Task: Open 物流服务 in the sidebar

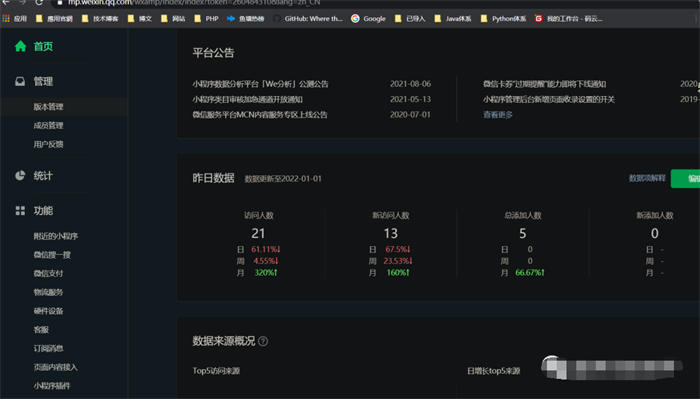Action: click(48, 292)
